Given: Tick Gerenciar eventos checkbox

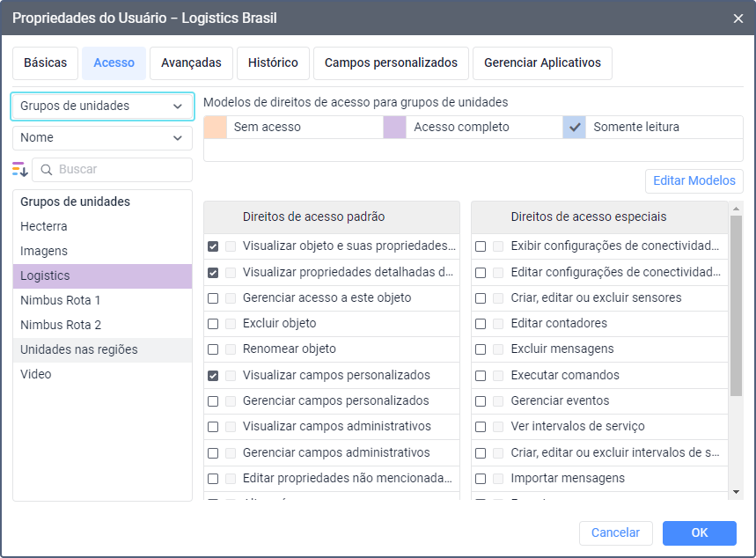Looking at the screenshot, I should [x=481, y=401].
